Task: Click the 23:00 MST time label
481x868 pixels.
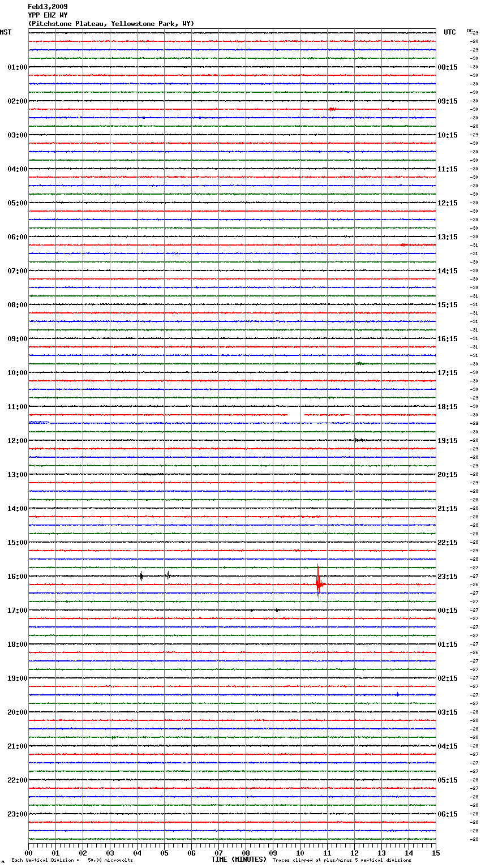Action: pos(18,814)
